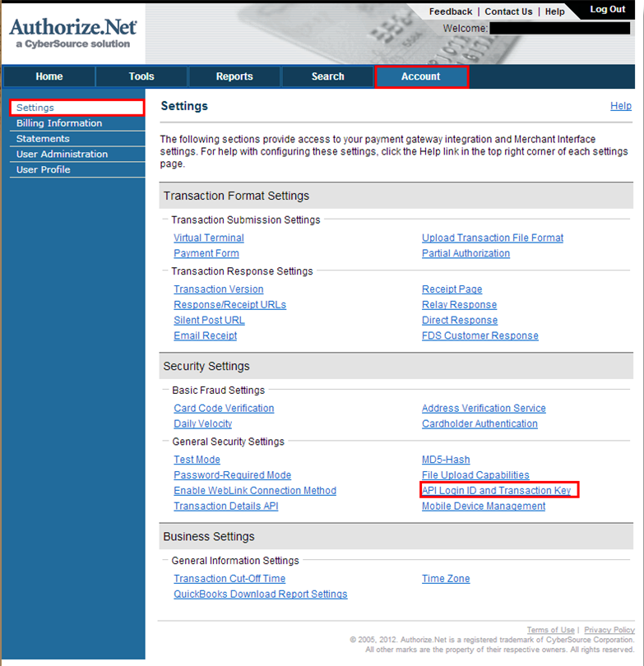Viewport: 644px width, 666px height.
Task: Click Enable WebLink Connection Method
Action: [255, 491]
